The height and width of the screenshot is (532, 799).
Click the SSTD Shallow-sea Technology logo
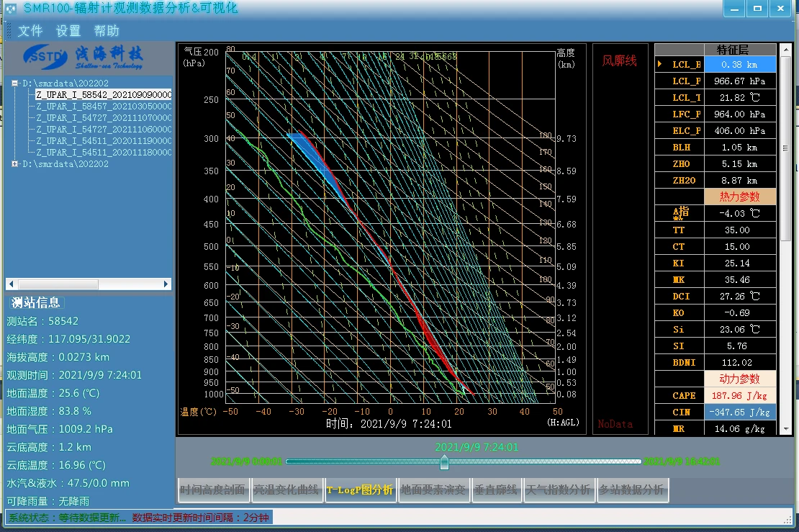83,55
